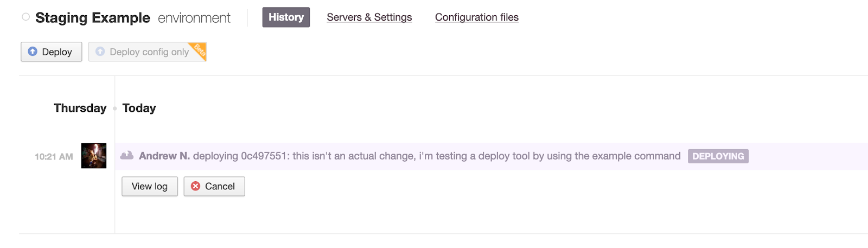The image size is (868, 248).
Task: Click the Cancel button label
Action: click(220, 186)
